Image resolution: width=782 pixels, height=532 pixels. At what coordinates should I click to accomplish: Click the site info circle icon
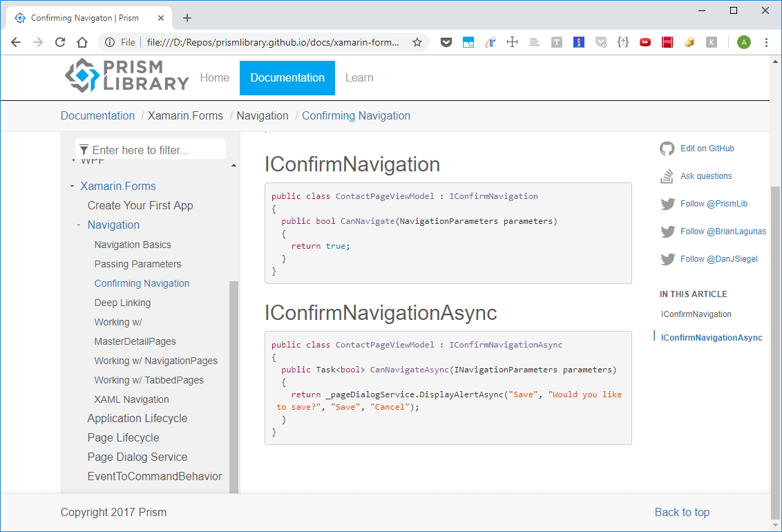pos(110,42)
